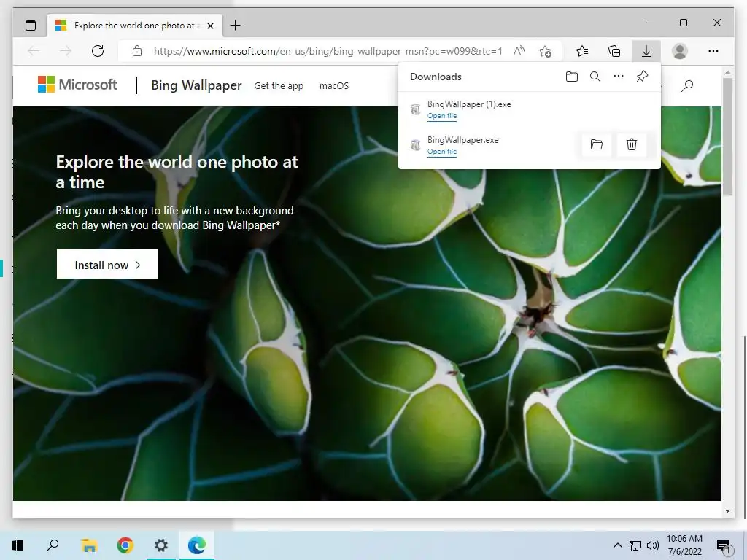Search downloads with magnifier icon
Viewport: 747px width, 560px height.
[x=595, y=77]
